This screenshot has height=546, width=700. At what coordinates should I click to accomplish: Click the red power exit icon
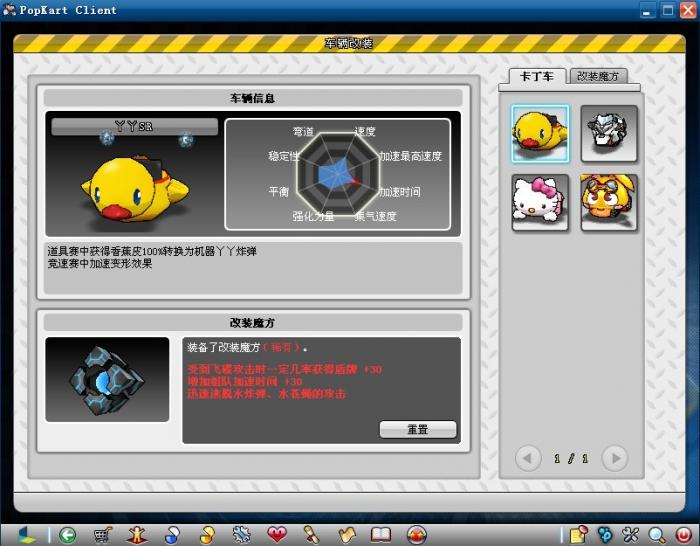click(683, 534)
